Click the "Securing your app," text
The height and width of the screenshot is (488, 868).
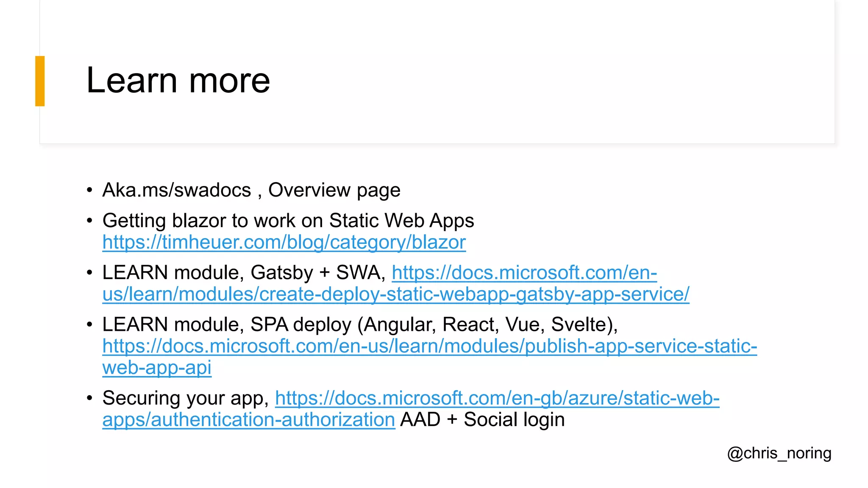[186, 398]
